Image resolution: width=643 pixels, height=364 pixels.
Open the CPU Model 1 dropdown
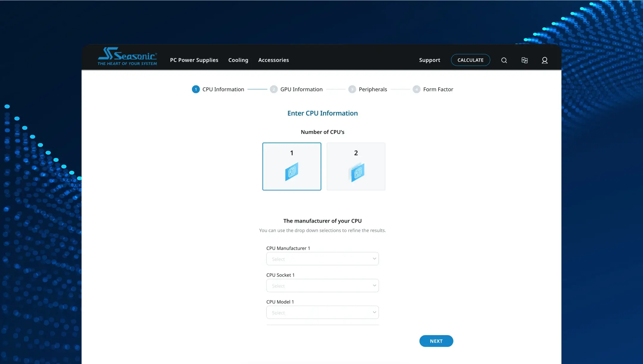click(x=322, y=312)
